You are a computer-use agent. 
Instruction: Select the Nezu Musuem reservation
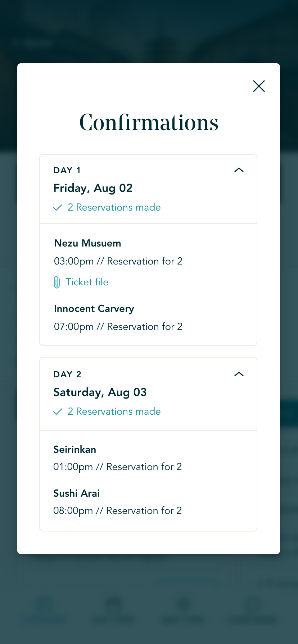(87, 243)
